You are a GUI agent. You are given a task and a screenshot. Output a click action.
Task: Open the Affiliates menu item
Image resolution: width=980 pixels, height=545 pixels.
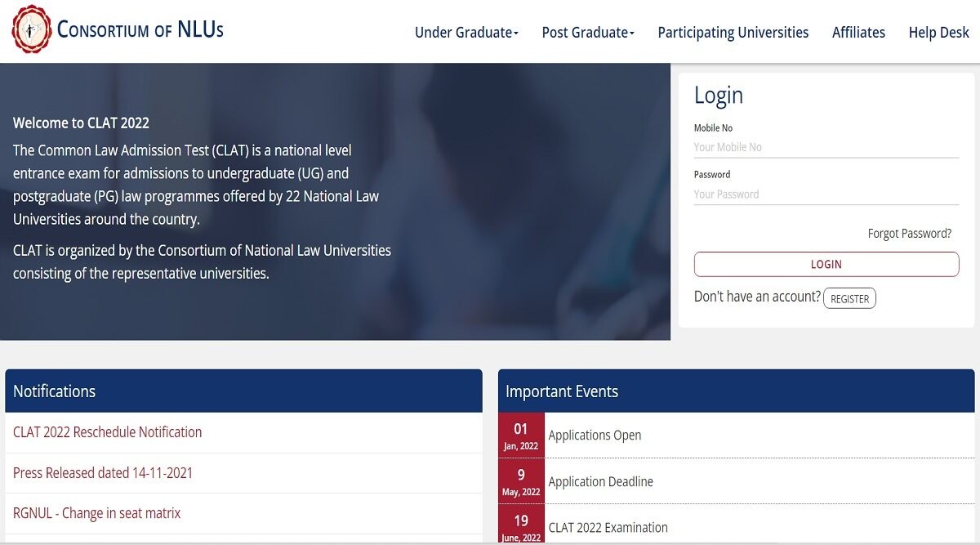tap(858, 33)
